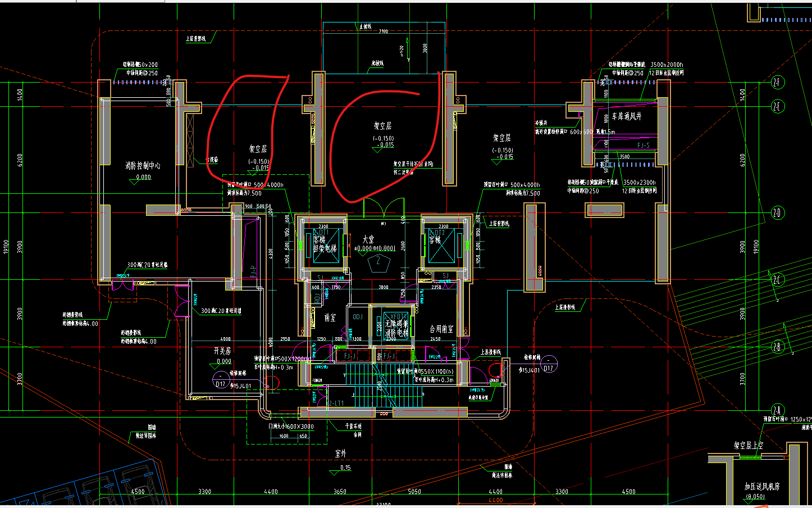Select grid axis bubble 2-A
This screenshot has width=812, height=508.
[x=777, y=411]
